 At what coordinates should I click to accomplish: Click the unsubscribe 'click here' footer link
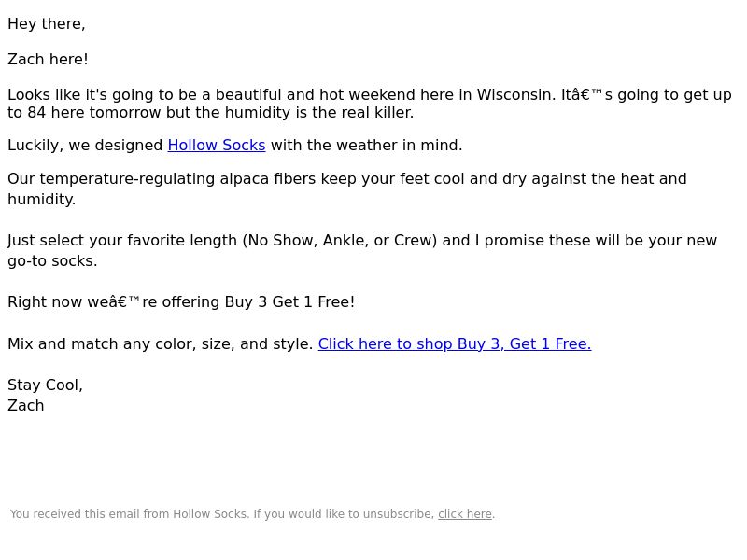coord(464,514)
